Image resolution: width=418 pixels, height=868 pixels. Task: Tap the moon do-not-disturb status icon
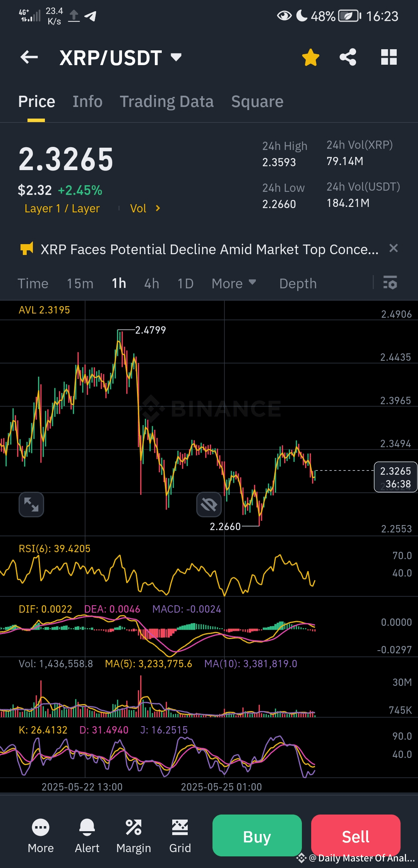pyautogui.click(x=302, y=15)
